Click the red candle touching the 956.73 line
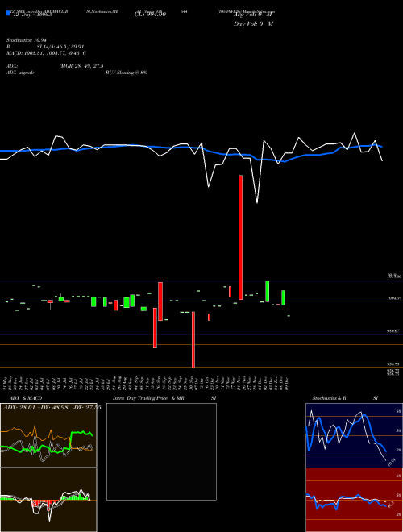This screenshot has height=532, width=403. [x=193, y=339]
